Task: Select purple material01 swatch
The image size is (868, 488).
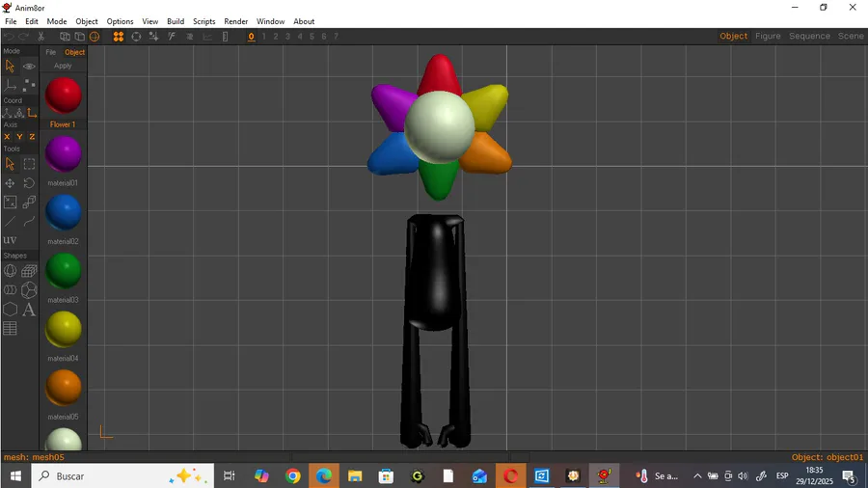Action: coord(63,153)
